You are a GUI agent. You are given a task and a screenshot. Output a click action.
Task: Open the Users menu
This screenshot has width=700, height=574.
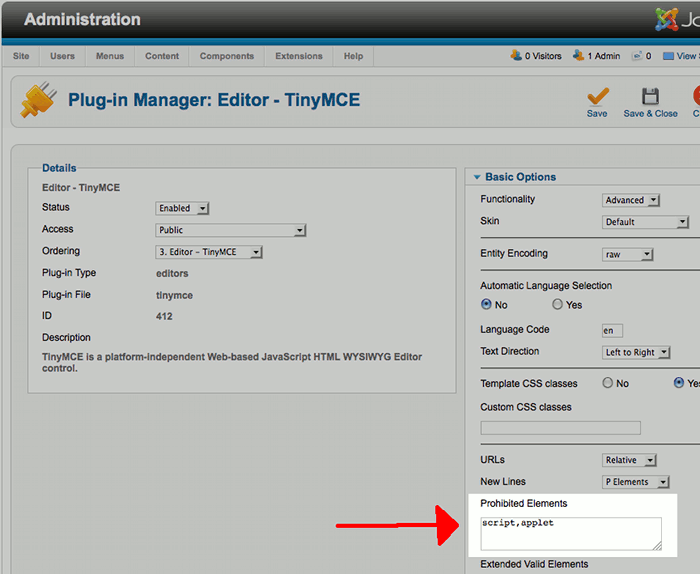(62, 56)
